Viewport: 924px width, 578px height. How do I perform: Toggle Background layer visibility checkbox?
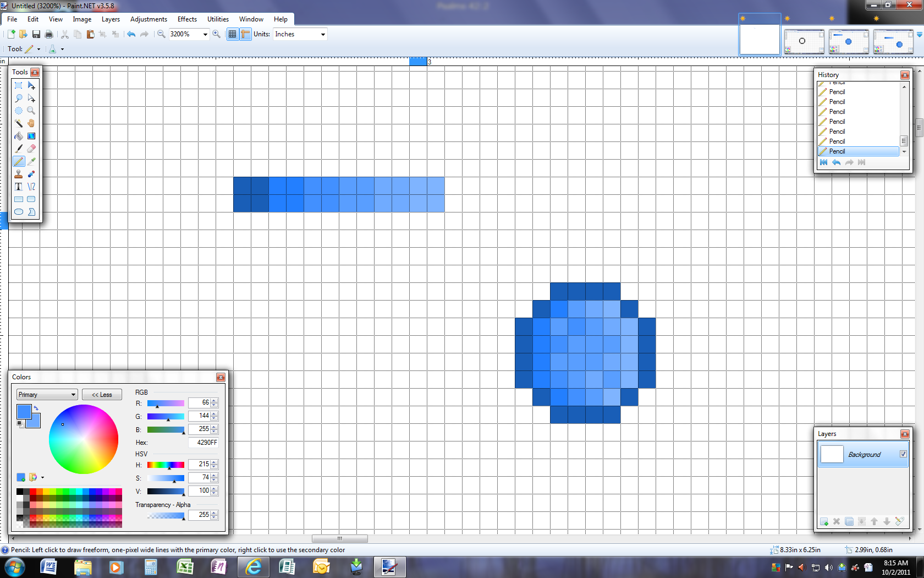[x=903, y=454]
